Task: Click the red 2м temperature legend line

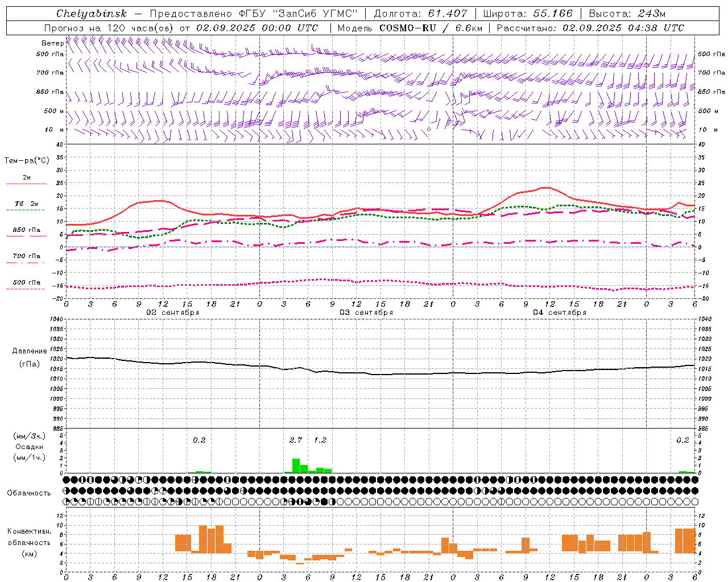Action: click(x=26, y=184)
